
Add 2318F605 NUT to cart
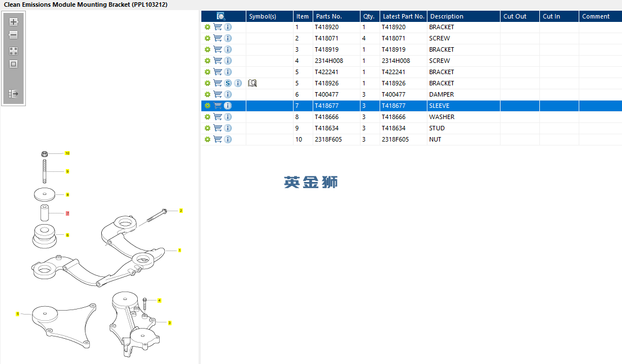tap(218, 139)
